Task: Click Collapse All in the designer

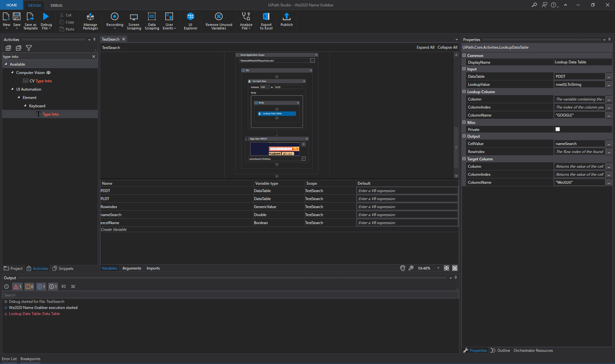Action: point(447,47)
